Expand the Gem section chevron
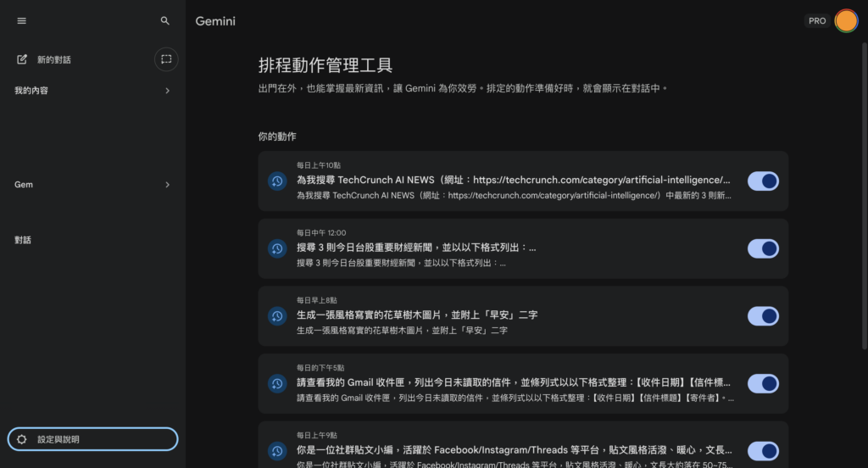The image size is (868, 468). click(167, 185)
